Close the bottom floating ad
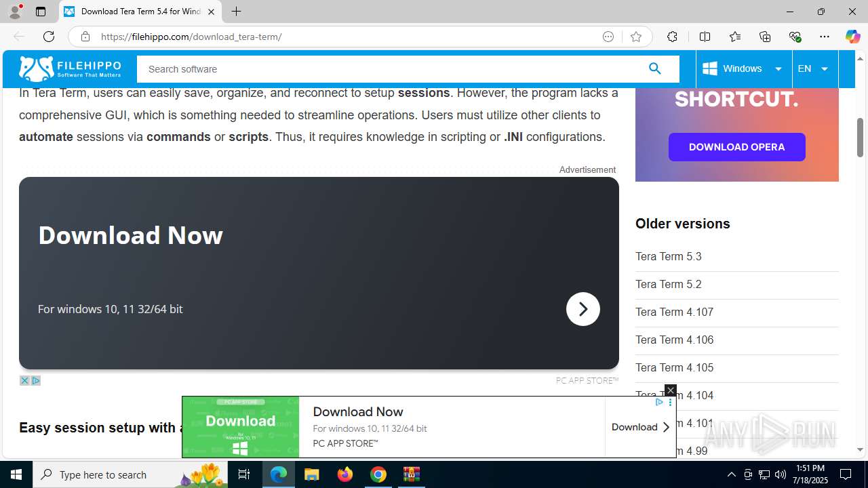 click(670, 390)
